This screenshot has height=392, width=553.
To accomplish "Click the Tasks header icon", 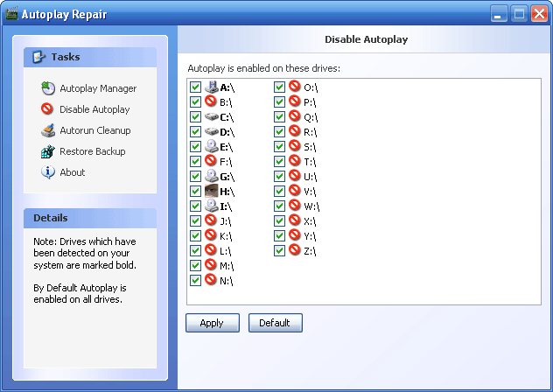I will [38, 57].
